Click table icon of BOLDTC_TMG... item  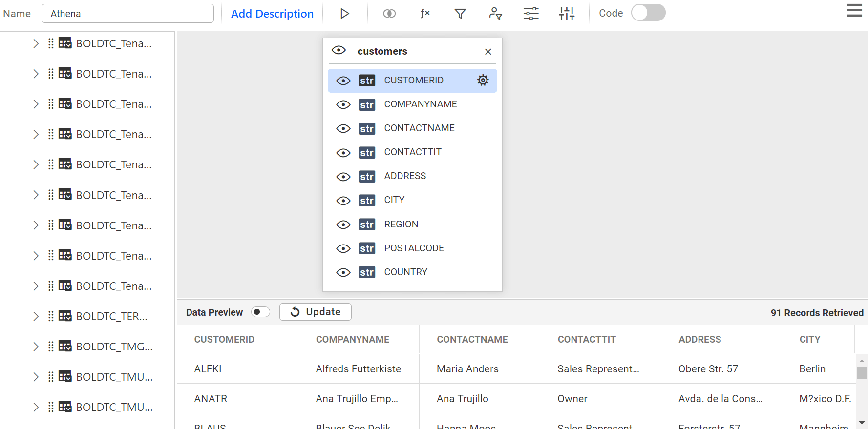pos(65,347)
